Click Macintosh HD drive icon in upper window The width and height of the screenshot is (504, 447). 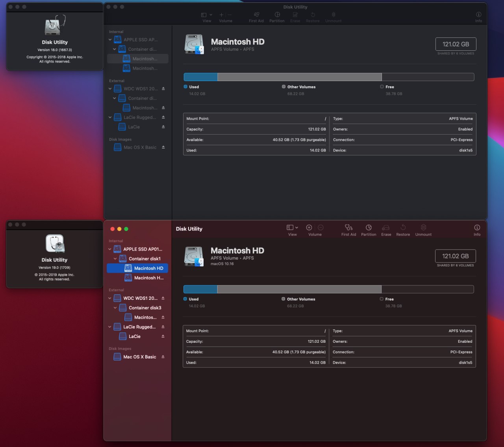(x=195, y=44)
